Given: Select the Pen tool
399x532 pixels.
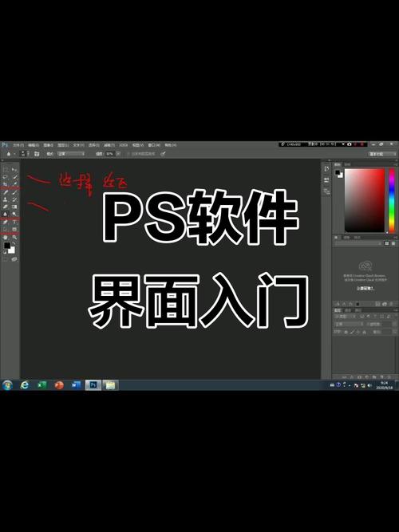Looking at the screenshot, I should (x=6, y=223).
